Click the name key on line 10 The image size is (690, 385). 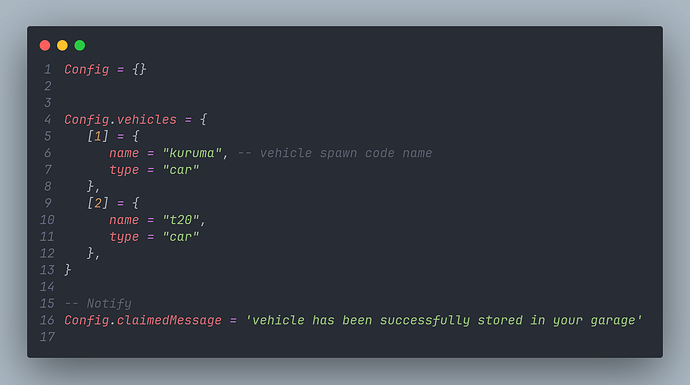click(x=124, y=220)
